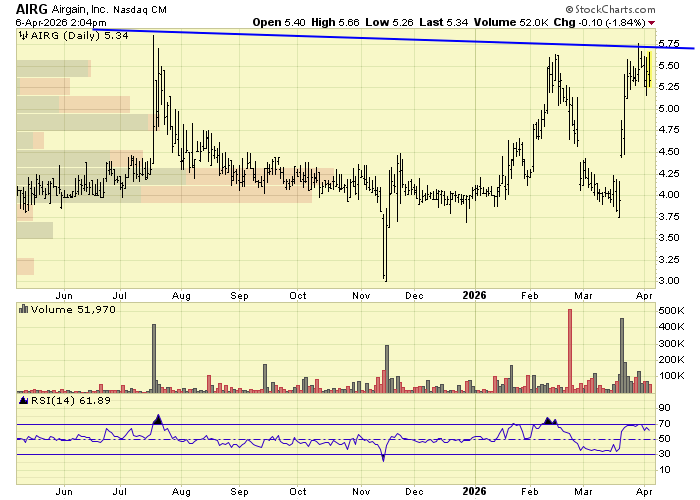Click the RSI(14) 61.89 legend label
Image resolution: width=700 pixels, height=500 pixels.
[x=71, y=400]
